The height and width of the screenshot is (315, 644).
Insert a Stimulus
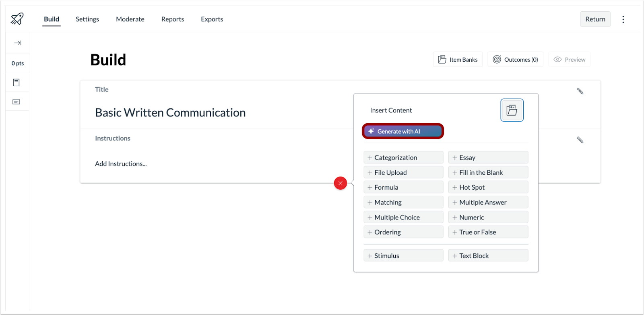click(x=403, y=255)
